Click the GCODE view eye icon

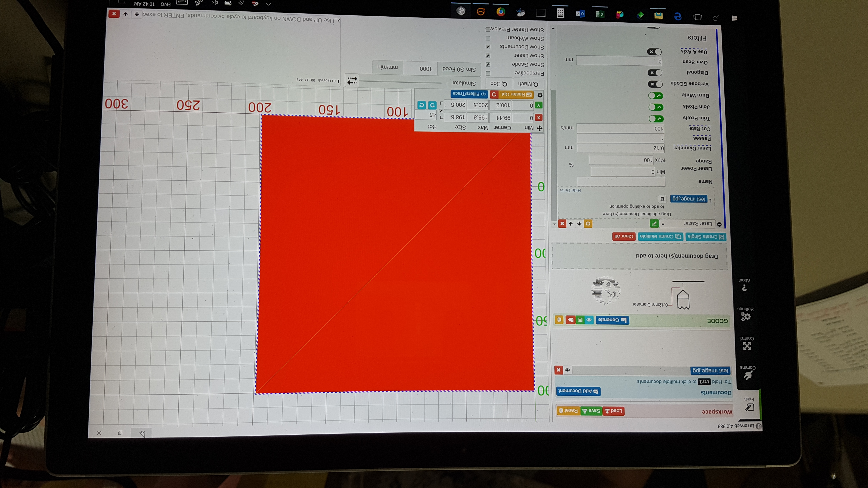pos(589,320)
